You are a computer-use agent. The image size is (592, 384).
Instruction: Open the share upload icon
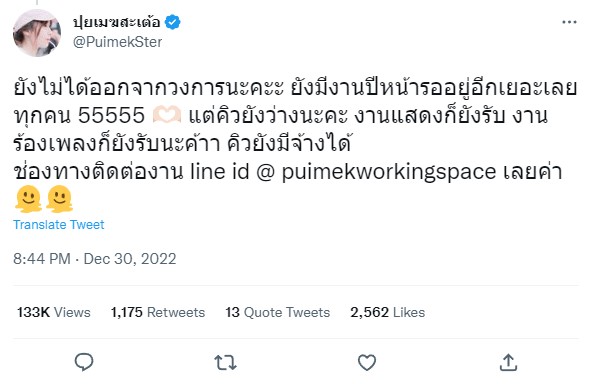click(x=508, y=362)
